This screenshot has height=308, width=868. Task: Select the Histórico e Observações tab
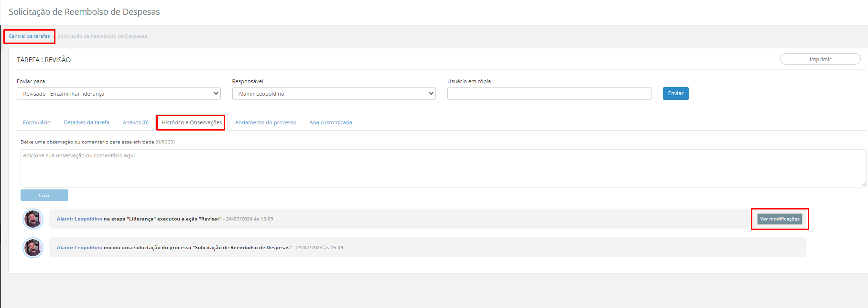192,123
